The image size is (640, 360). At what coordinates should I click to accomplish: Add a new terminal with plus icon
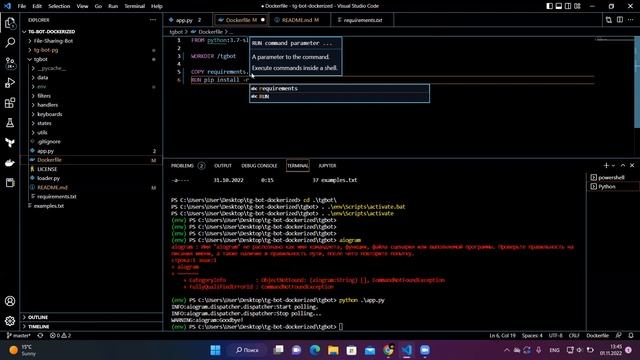coord(606,165)
